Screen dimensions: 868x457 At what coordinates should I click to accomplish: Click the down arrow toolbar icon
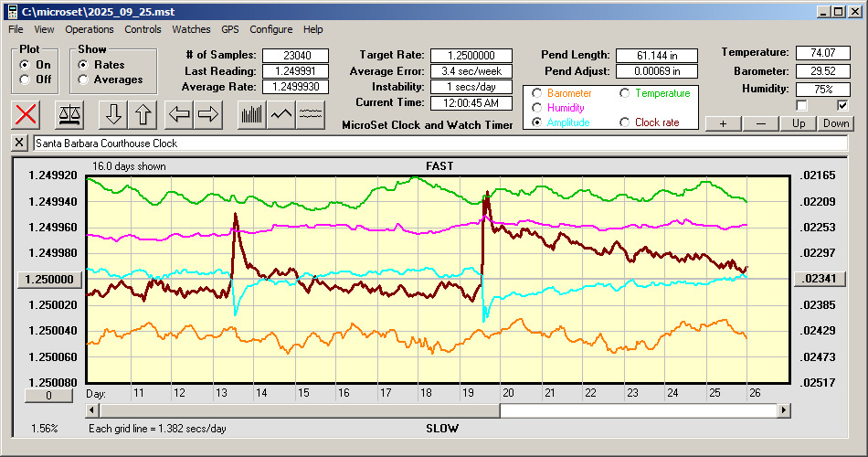(114, 114)
